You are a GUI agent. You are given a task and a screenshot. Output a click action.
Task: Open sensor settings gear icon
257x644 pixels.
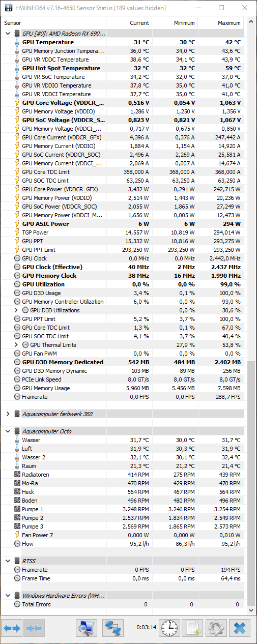[x=216, y=628]
